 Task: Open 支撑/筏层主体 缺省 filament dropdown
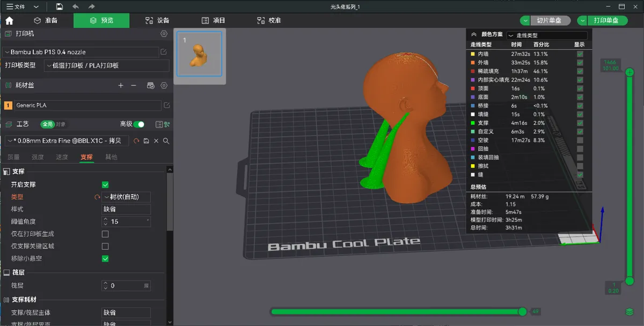[127, 312]
